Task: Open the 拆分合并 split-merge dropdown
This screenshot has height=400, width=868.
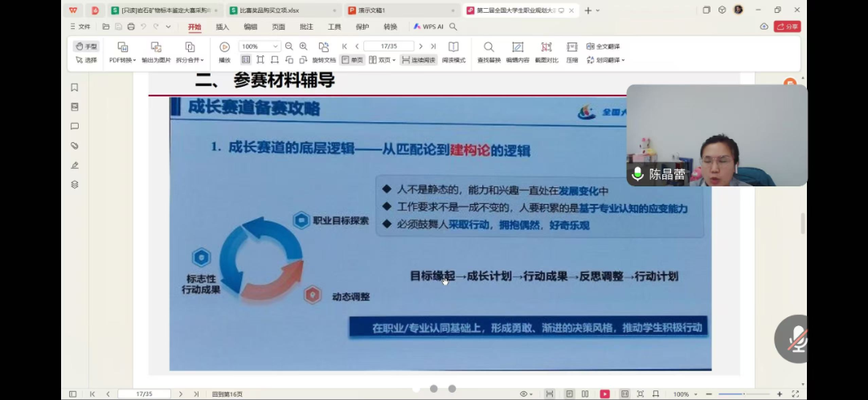Action: pyautogui.click(x=190, y=60)
